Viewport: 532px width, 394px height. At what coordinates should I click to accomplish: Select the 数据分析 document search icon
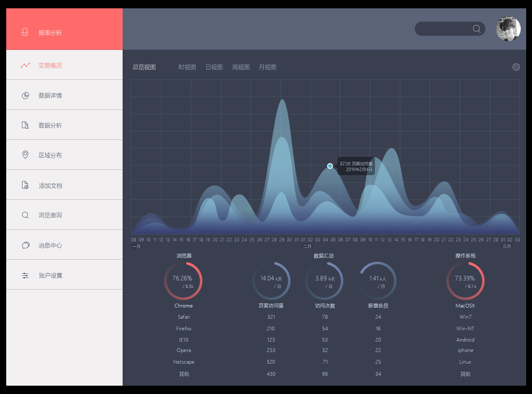25,125
